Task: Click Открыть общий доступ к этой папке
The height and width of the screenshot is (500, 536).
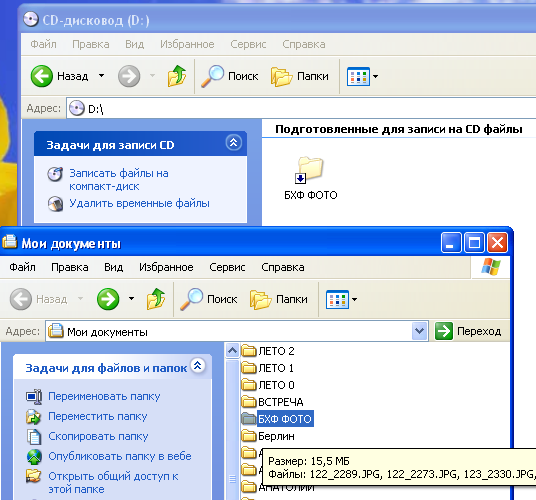Action: (113, 483)
